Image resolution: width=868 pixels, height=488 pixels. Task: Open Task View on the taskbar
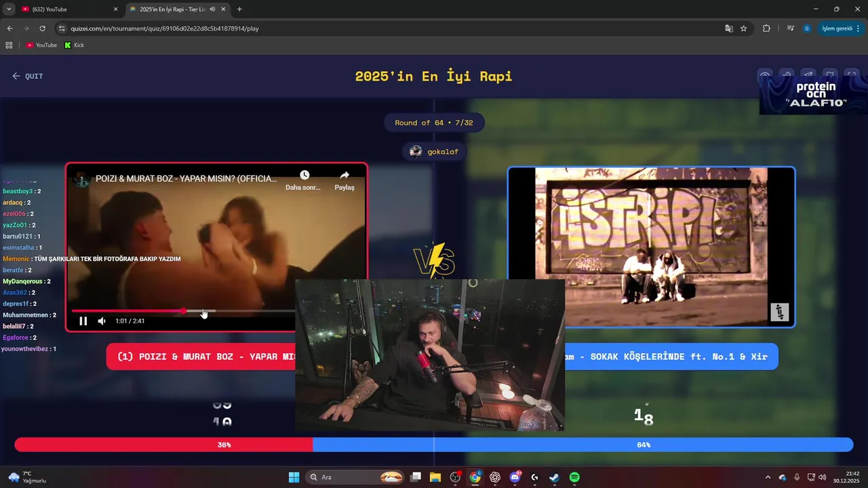click(416, 477)
